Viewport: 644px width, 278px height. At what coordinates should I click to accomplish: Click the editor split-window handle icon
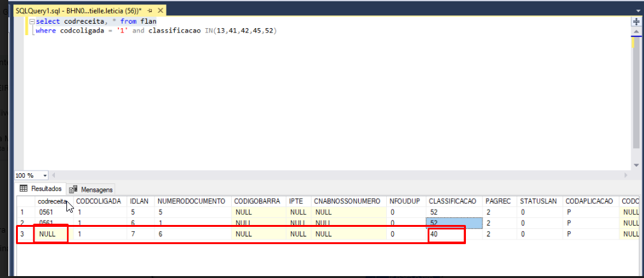[636, 21]
